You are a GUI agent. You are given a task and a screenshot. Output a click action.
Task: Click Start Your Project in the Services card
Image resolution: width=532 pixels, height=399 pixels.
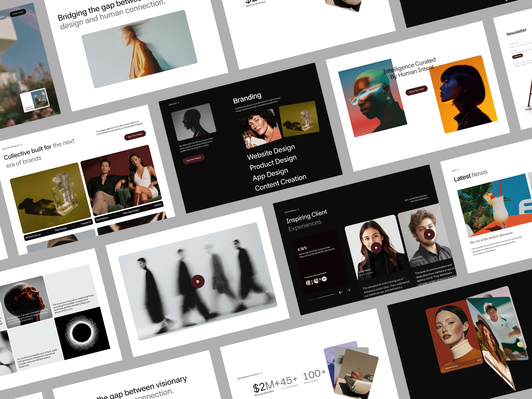point(194,159)
